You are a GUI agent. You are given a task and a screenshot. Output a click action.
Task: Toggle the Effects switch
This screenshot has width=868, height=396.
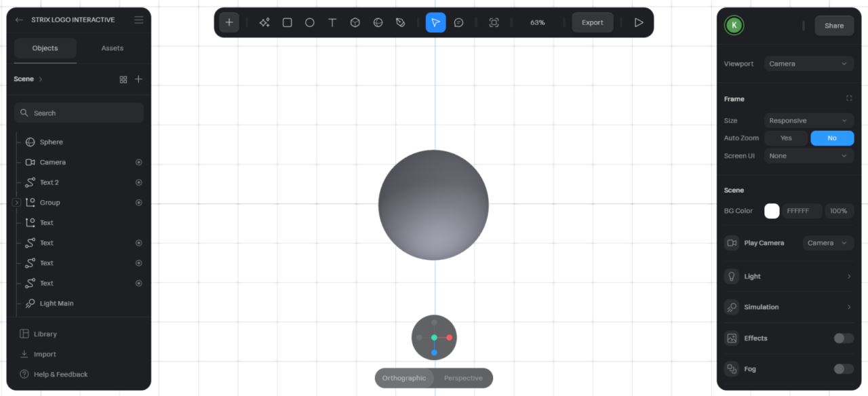(844, 338)
